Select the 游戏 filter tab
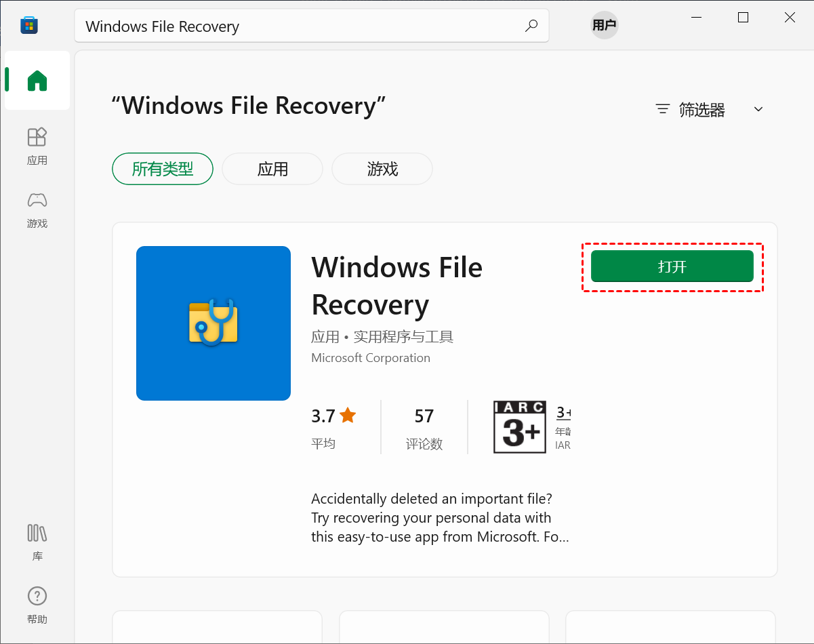Screen dimensions: 814x644 click(x=382, y=169)
